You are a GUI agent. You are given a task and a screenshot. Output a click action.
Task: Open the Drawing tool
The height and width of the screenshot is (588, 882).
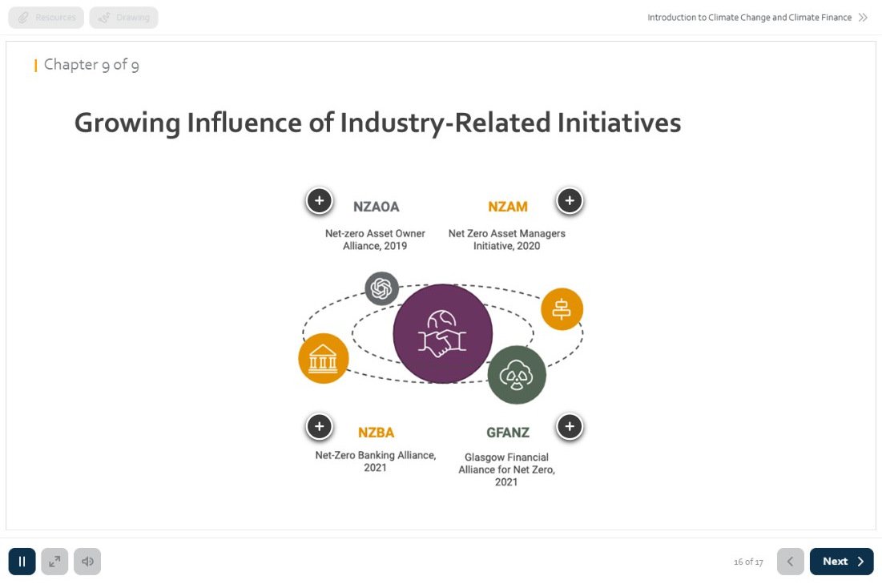(x=123, y=18)
